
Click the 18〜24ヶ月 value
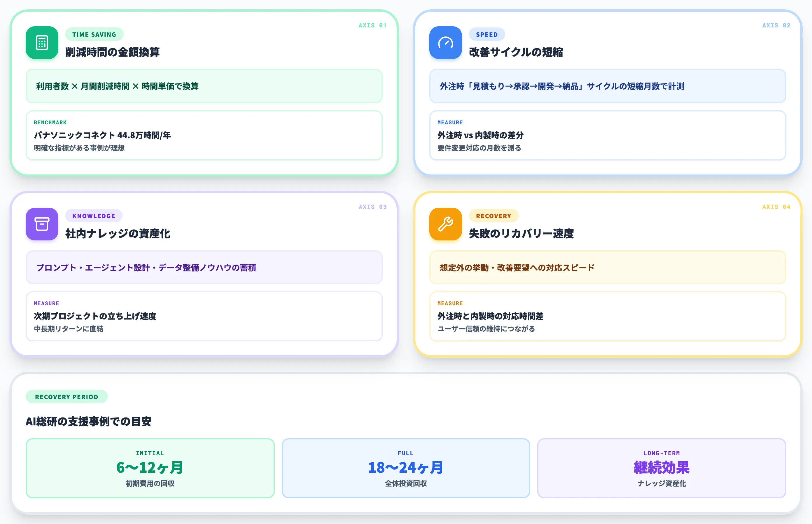click(x=406, y=467)
